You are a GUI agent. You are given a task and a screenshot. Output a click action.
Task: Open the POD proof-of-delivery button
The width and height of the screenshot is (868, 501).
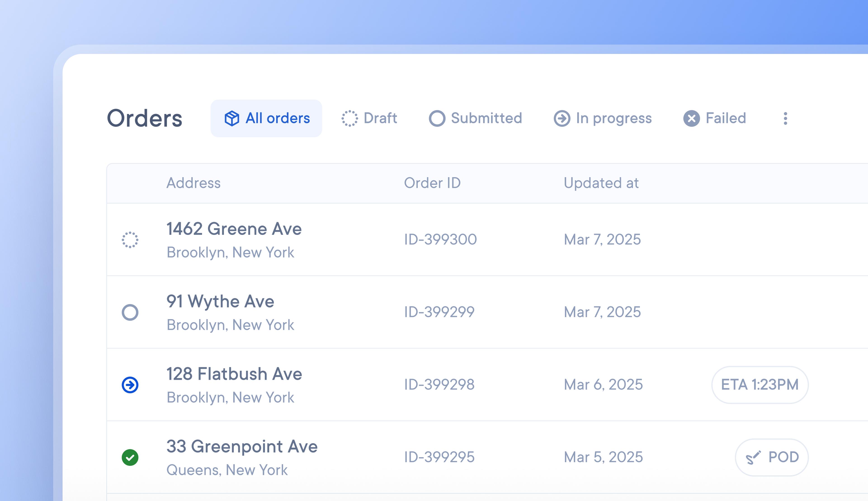(x=772, y=457)
